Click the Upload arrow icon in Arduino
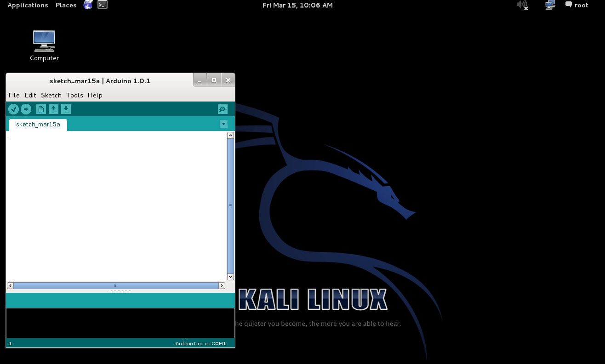605x364 pixels. (x=26, y=109)
